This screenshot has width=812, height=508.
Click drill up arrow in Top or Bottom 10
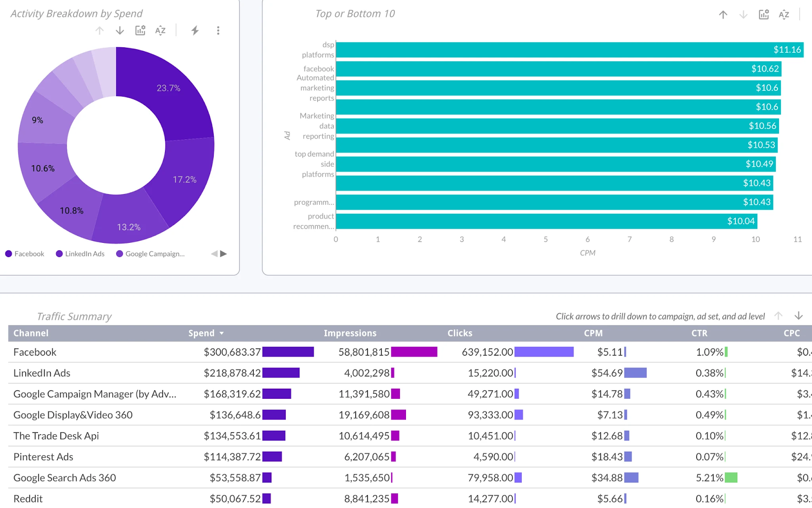pyautogui.click(x=723, y=15)
